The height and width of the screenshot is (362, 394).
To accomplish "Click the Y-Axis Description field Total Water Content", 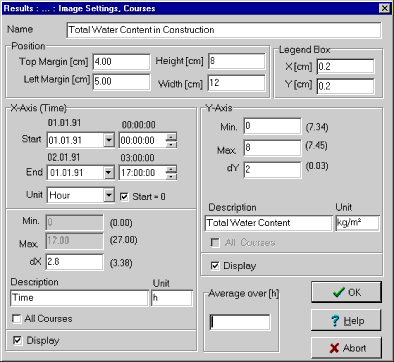I will 268,223.
